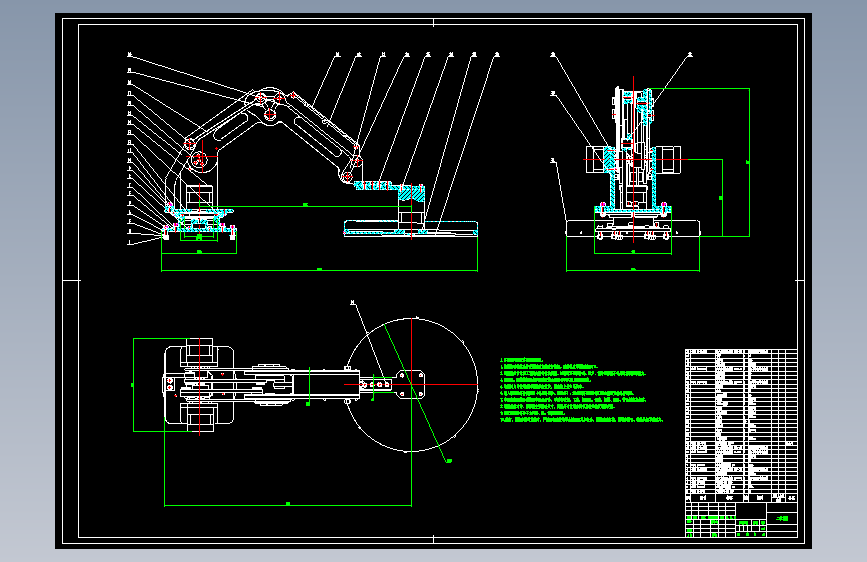This screenshot has height=562, width=867.
Task: Click the green technical notes text block
Action: tap(582, 390)
